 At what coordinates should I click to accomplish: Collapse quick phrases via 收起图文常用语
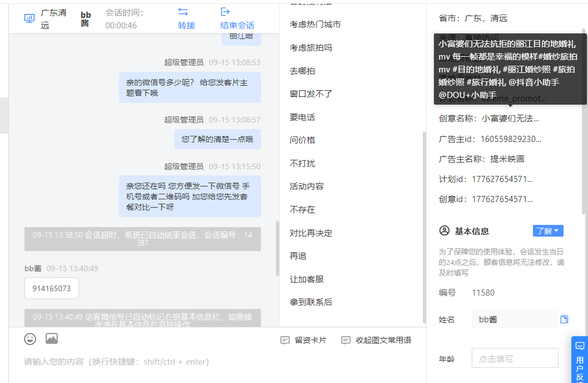click(376, 340)
